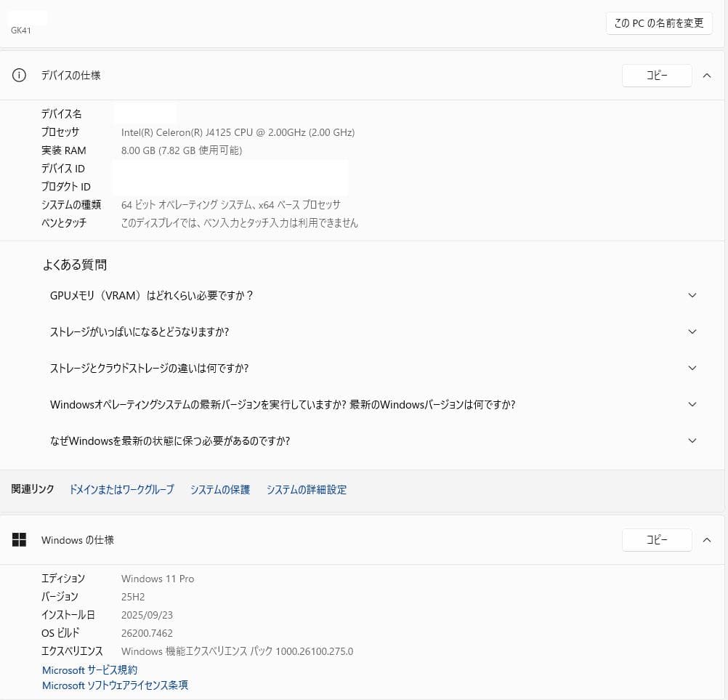This screenshot has height=700, width=728.
Task: Click このPCの名前を変更 button
Action: [x=658, y=23]
